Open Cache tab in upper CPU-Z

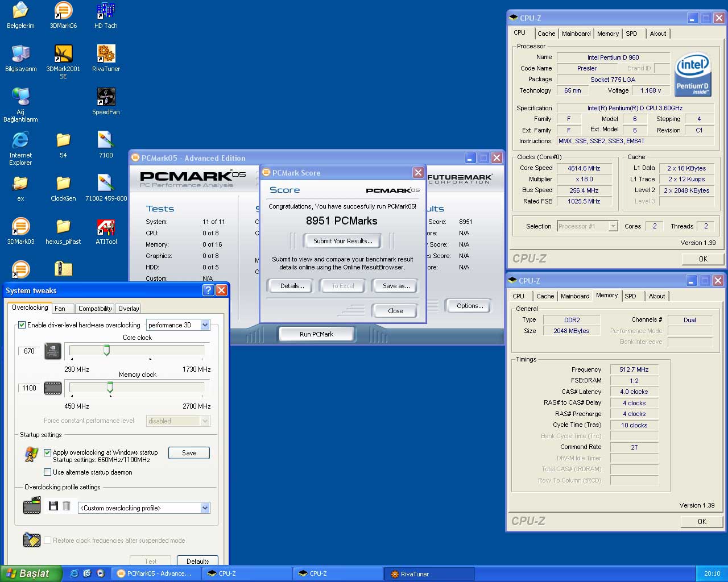(x=547, y=34)
